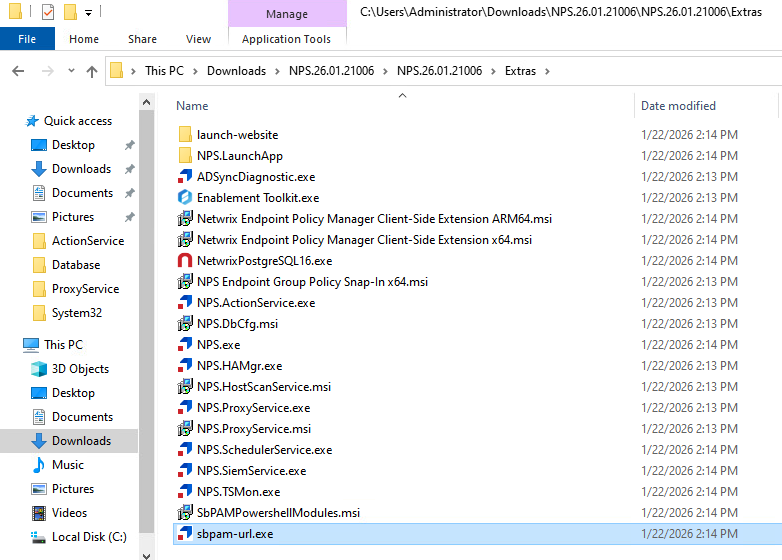Navigate to Downloads in the breadcrumb

coord(236,71)
